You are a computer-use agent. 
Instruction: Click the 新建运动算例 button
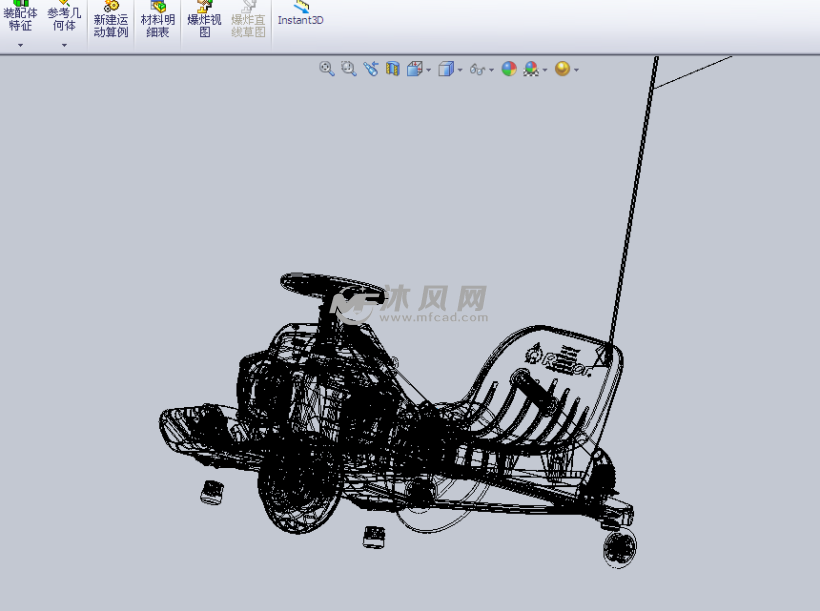(x=111, y=20)
